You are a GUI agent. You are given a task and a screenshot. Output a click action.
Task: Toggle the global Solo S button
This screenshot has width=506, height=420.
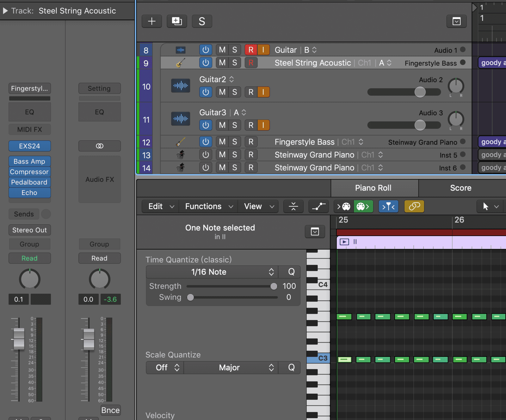coord(202,21)
